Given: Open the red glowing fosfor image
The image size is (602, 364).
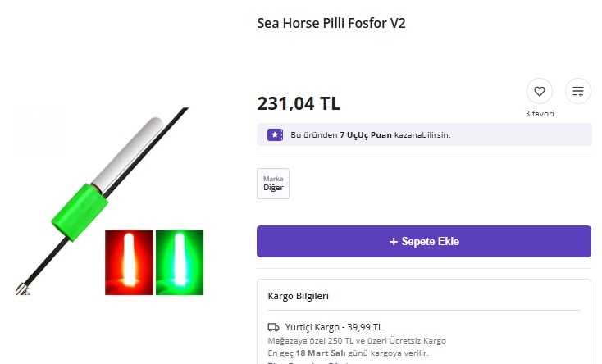Looking at the screenshot, I should [x=129, y=262].
